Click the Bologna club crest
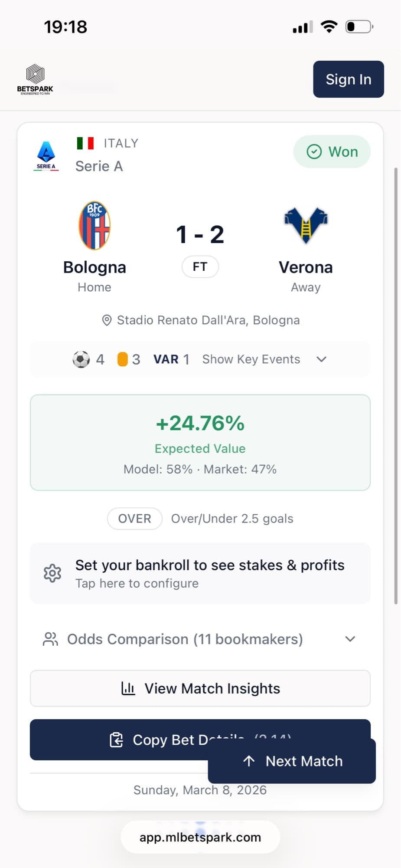The image size is (401, 868). coord(94,225)
